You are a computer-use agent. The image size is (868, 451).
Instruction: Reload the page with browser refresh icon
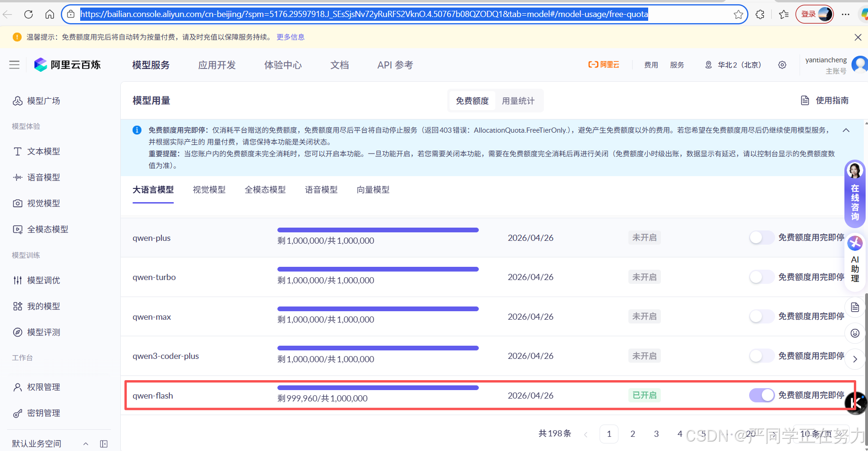coord(28,14)
